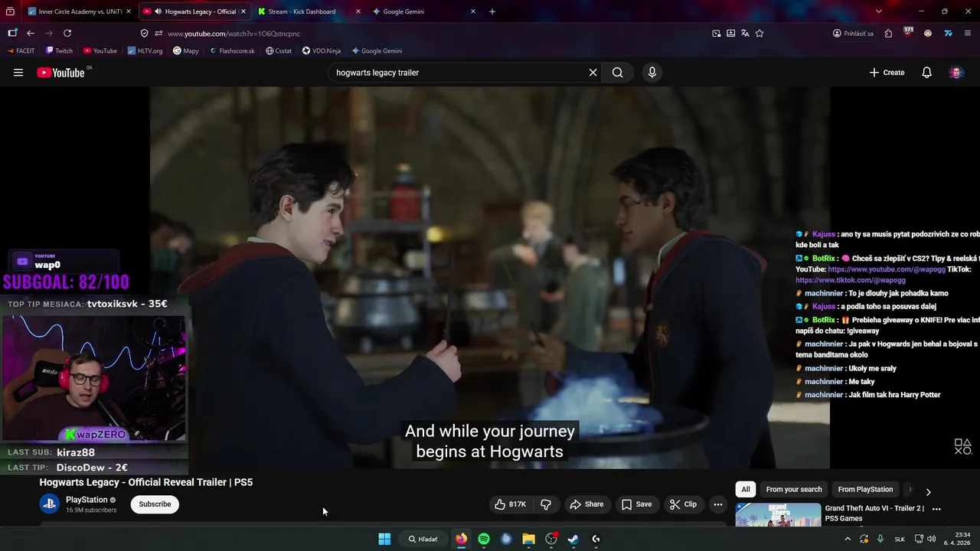This screenshot has width=980, height=551.
Task: Toggle picture-in-picture from the address bar
Action: [717, 34]
